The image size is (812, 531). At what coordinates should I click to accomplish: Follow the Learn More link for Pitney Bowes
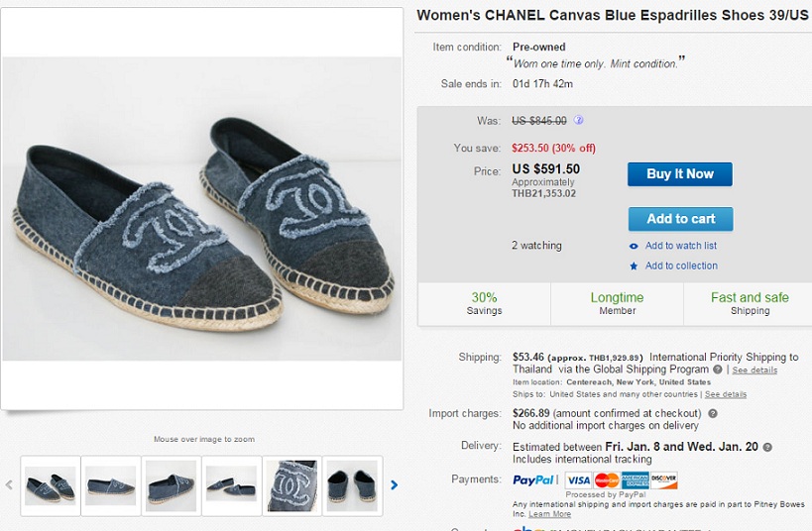(x=549, y=514)
